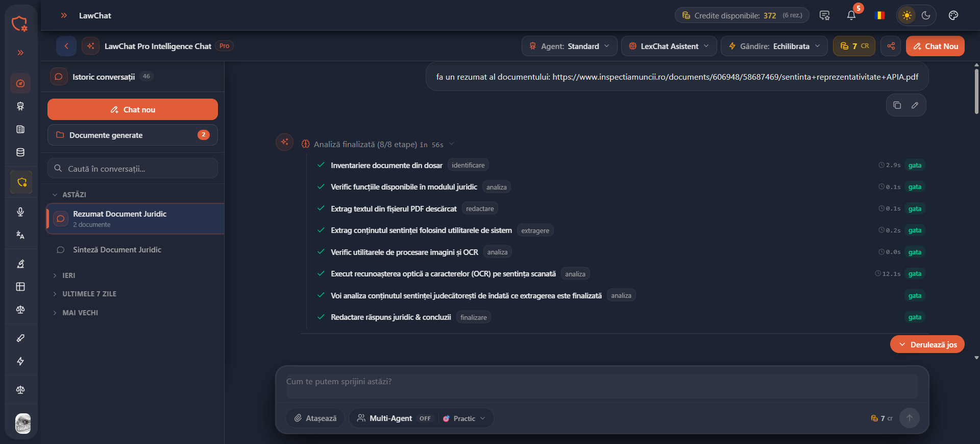Screen dimensions: 980x444
Task: Switch to dark theme moon toggle
Action: coord(926,15)
